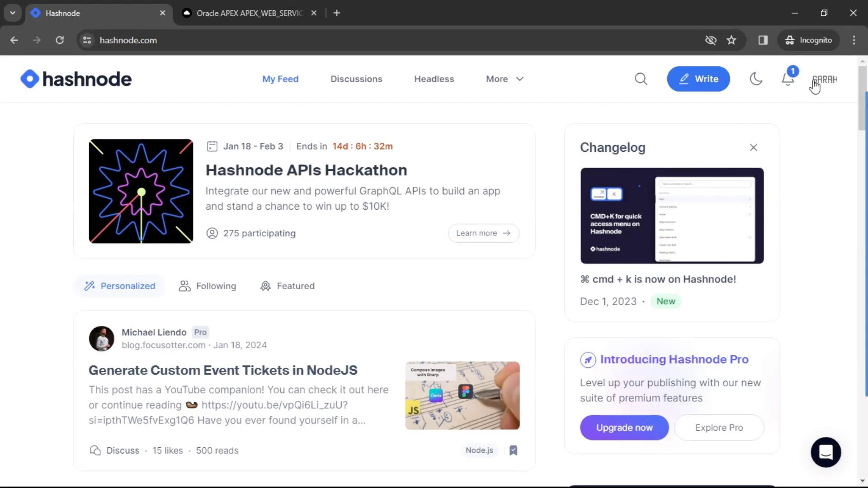Viewport: 868px width, 488px height.
Task: Open notifications bell icon
Action: (788, 79)
